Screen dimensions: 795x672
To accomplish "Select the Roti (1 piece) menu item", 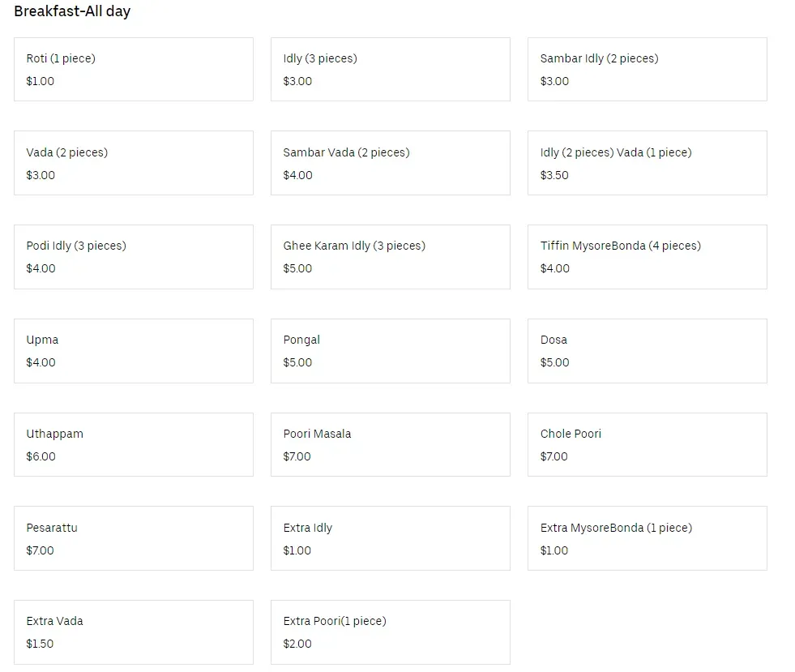I will [133, 70].
